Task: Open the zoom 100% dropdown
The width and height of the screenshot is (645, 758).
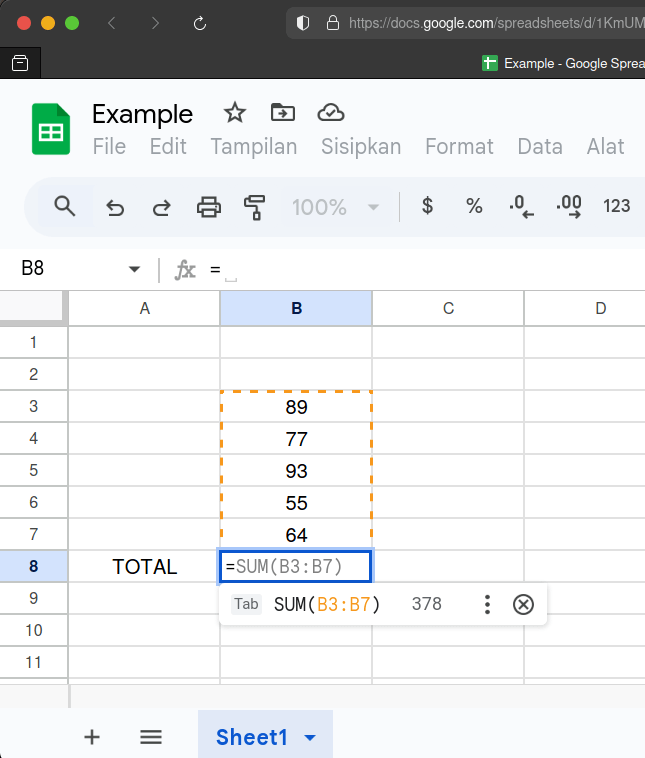Action: pyautogui.click(x=335, y=207)
